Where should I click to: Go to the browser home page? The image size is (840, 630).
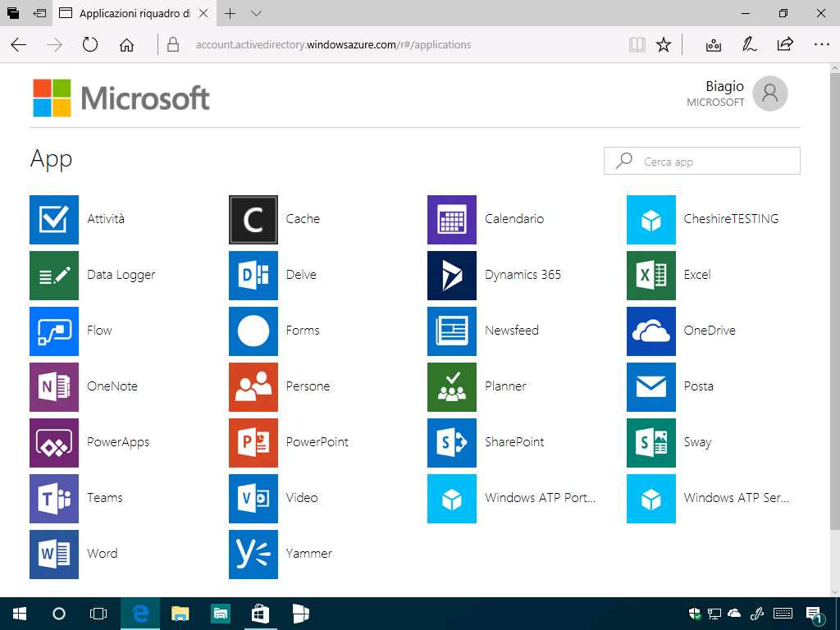pyautogui.click(x=126, y=45)
